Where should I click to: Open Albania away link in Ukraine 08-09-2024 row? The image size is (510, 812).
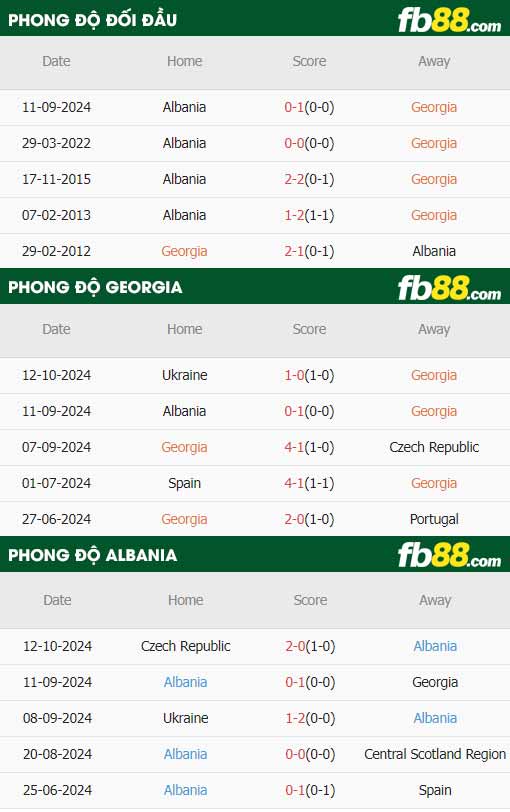pyautogui.click(x=435, y=718)
